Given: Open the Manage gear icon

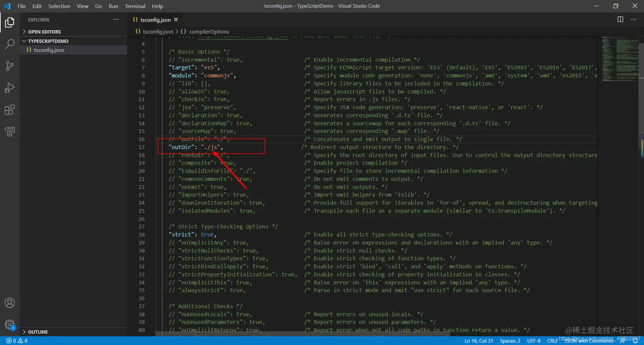Looking at the screenshot, I should tap(9, 325).
